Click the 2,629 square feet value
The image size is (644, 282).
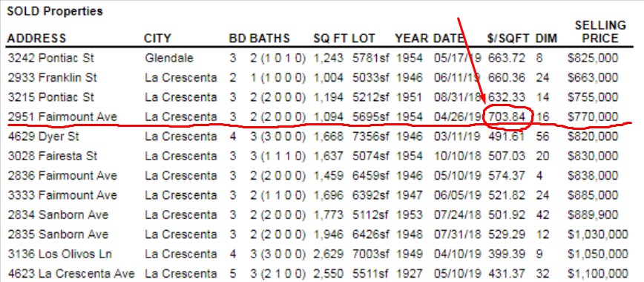point(329,254)
